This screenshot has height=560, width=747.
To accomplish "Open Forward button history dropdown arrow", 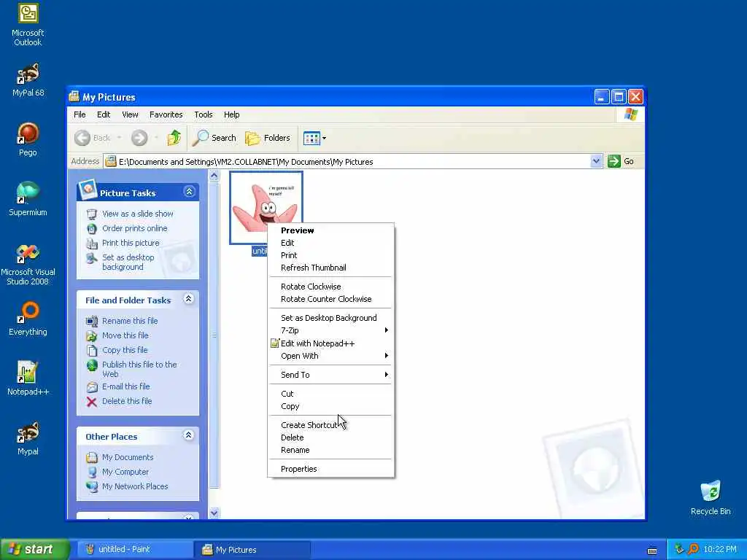I will coord(156,138).
